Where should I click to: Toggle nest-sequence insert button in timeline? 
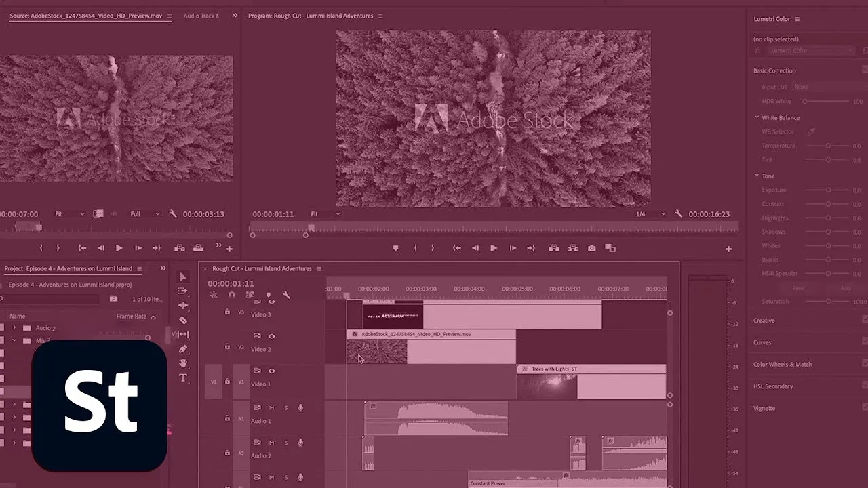pyautogui.click(x=214, y=295)
